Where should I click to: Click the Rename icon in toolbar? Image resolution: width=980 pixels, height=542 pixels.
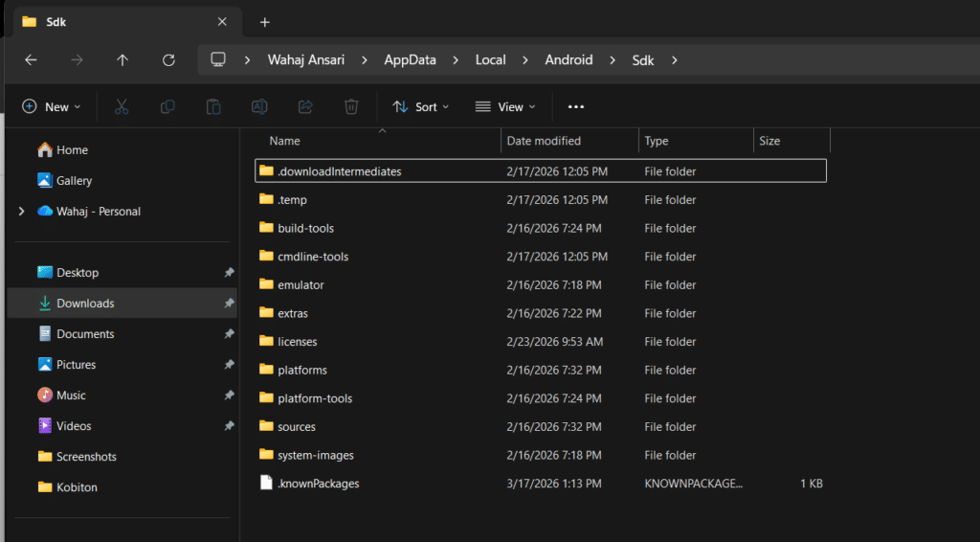259,107
